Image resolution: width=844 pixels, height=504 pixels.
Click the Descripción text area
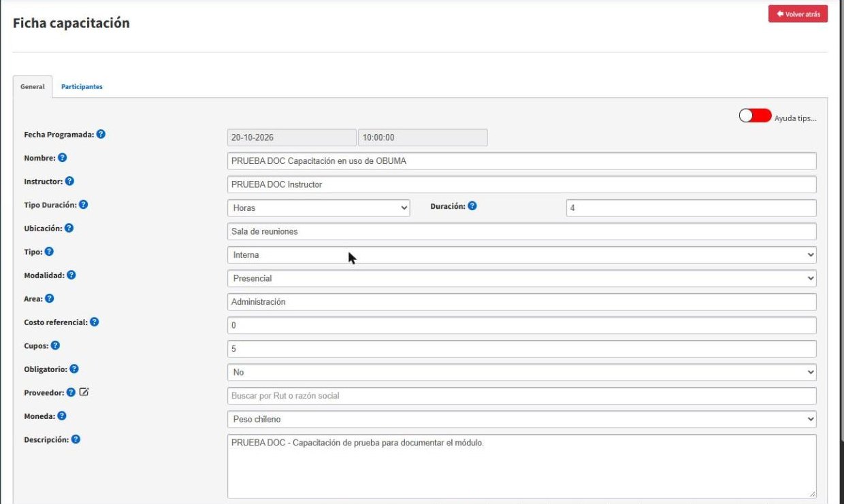pos(521,466)
